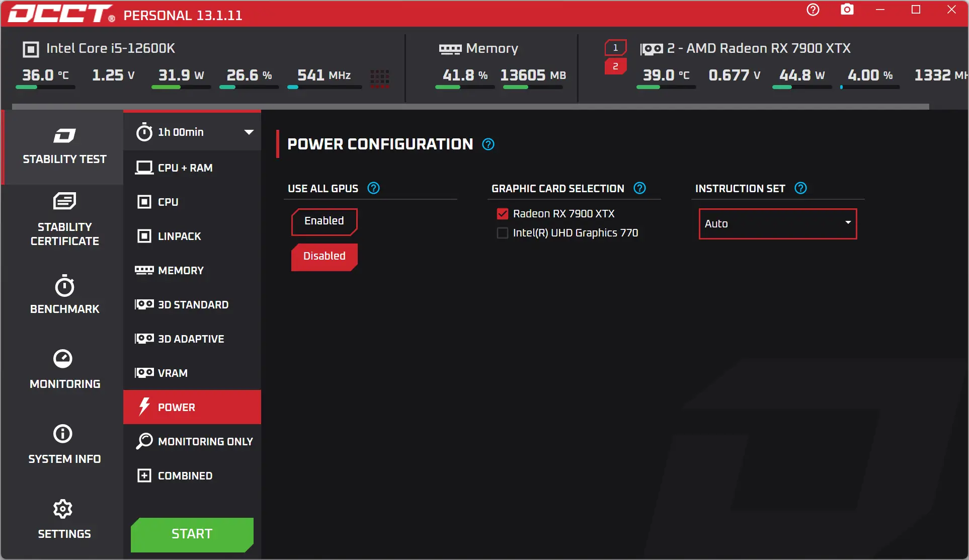This screenshot has height=560, width=969.
Task: Click the GPU temperature 39.0 °C reading
Action: (x=666, y=75)
